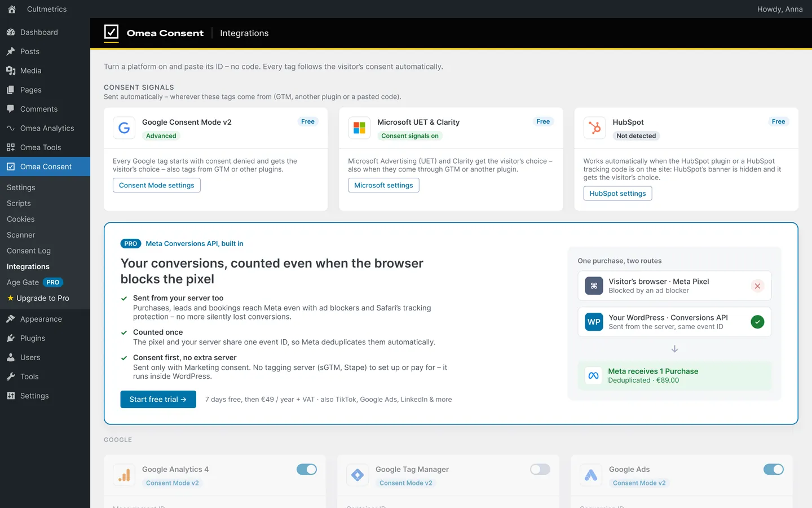Click the Comments bubble icon
The width and height of the screenshot is (812, 508).
11,109
